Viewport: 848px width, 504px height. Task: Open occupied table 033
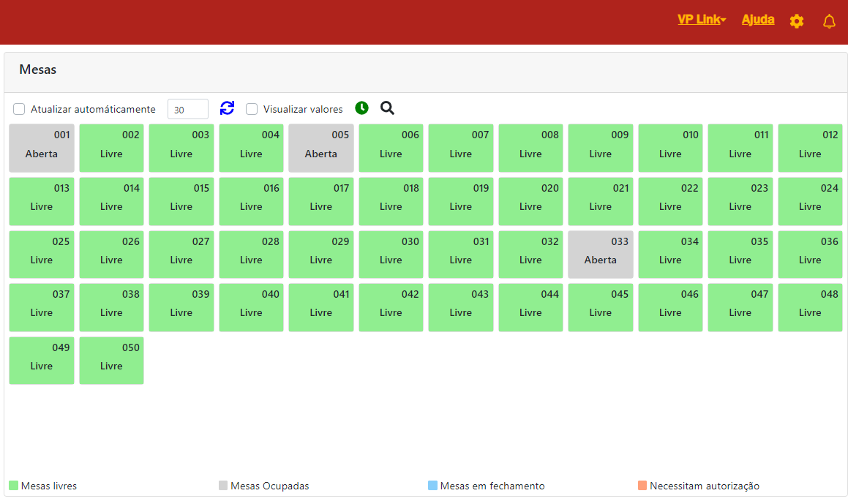click(600, 255)
